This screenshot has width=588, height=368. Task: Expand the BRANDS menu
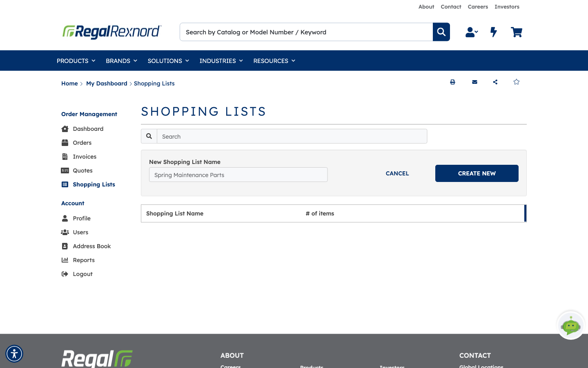(x=121, y=61)
